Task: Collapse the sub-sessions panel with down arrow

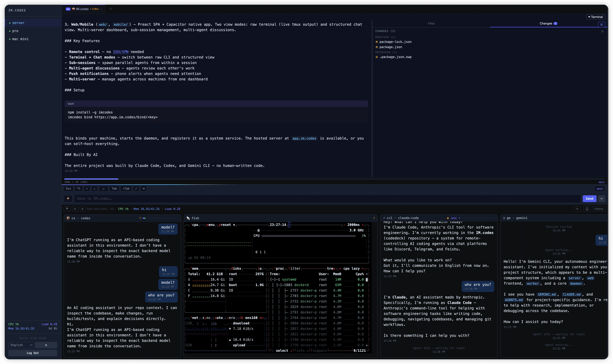Action: (x=67, y=209)
